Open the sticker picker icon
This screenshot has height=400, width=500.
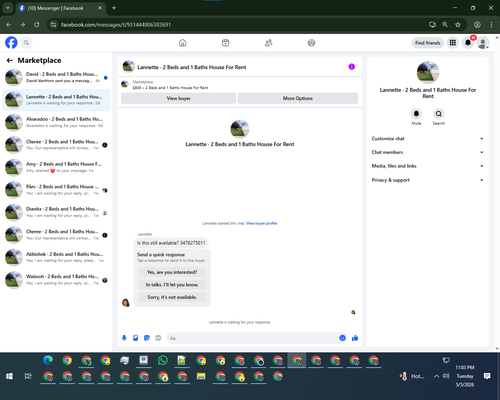[x=147, y=338]
